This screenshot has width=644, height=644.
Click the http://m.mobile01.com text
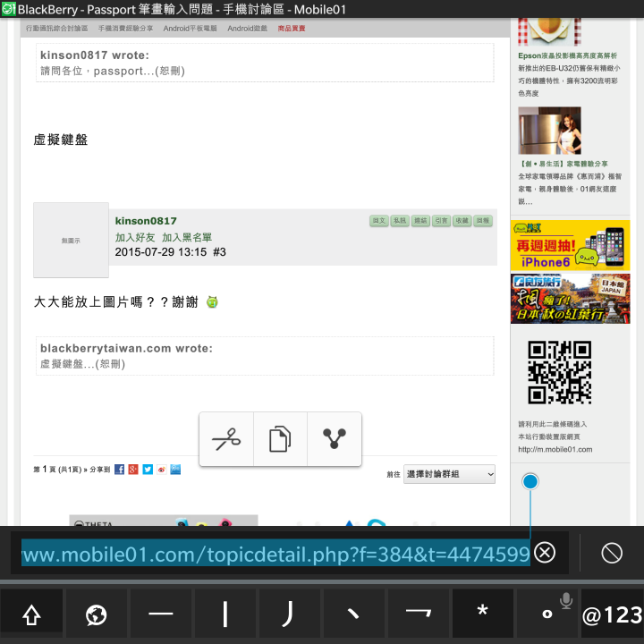(x=555, y=449)
